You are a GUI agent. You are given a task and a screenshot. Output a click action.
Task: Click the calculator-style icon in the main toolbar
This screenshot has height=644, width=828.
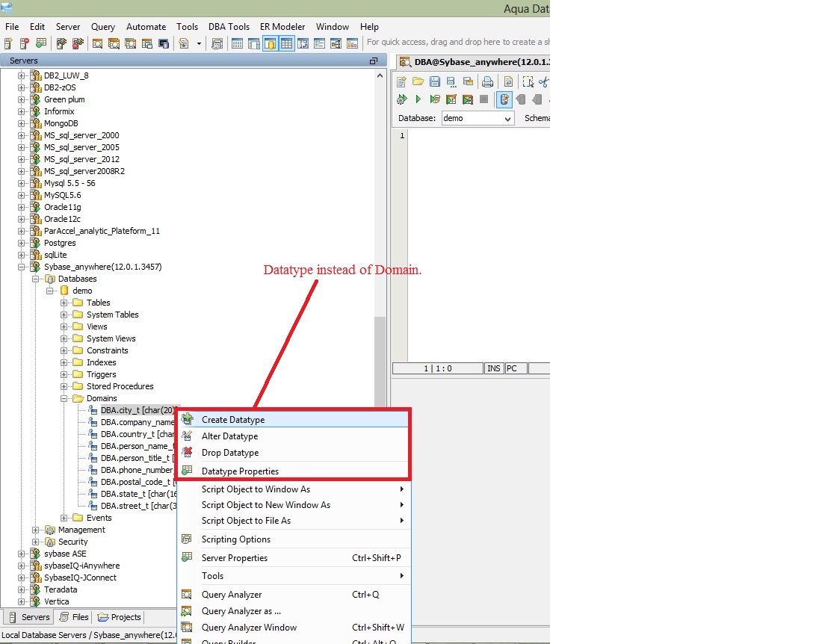[x=217, y=44]
